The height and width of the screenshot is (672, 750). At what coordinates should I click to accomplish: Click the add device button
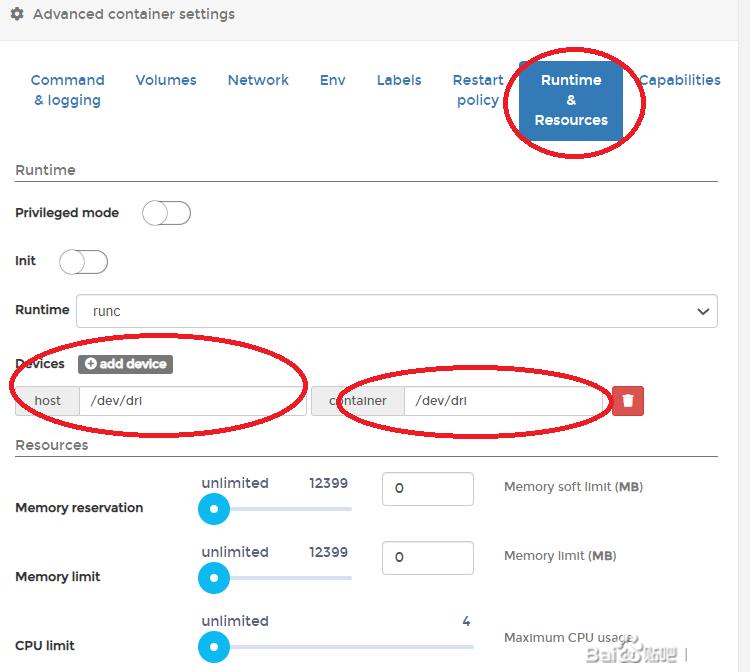(x=125, y=364)
